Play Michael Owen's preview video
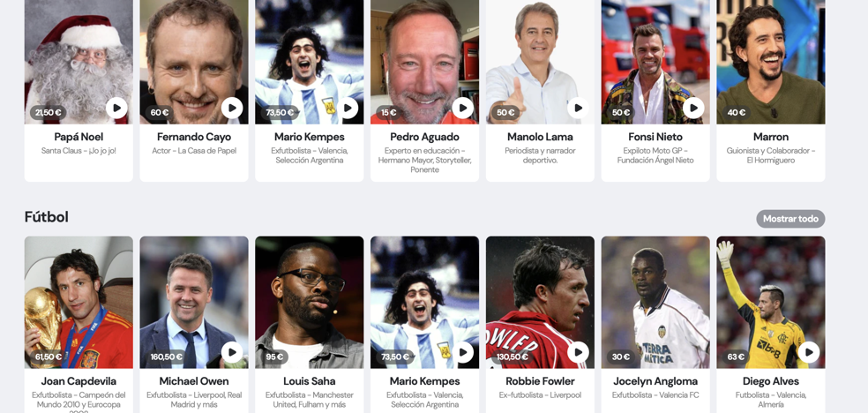Viewport: 868px width, 413px height. click(232, 352)
